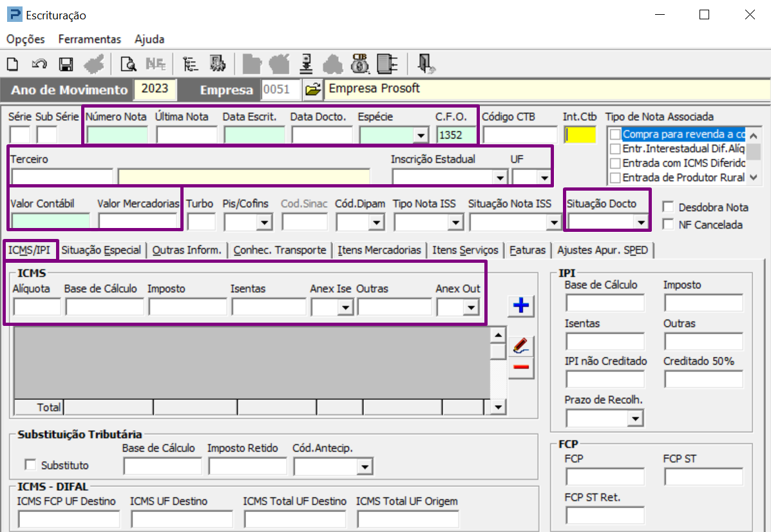771x532 pixels.
Task: Click the new document icon in toolbar
Action: 13,64
